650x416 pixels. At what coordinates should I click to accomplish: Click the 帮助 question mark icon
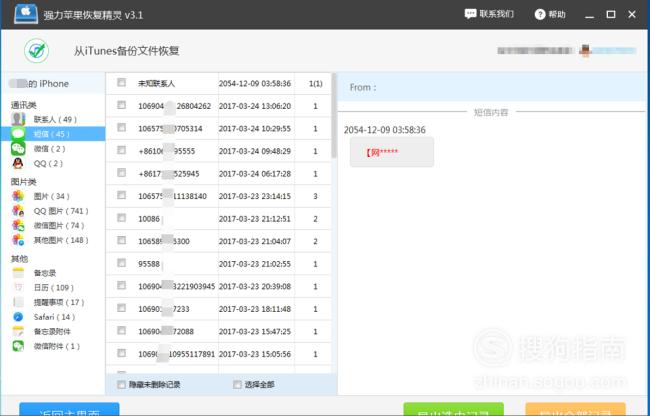tap(540, 15)
